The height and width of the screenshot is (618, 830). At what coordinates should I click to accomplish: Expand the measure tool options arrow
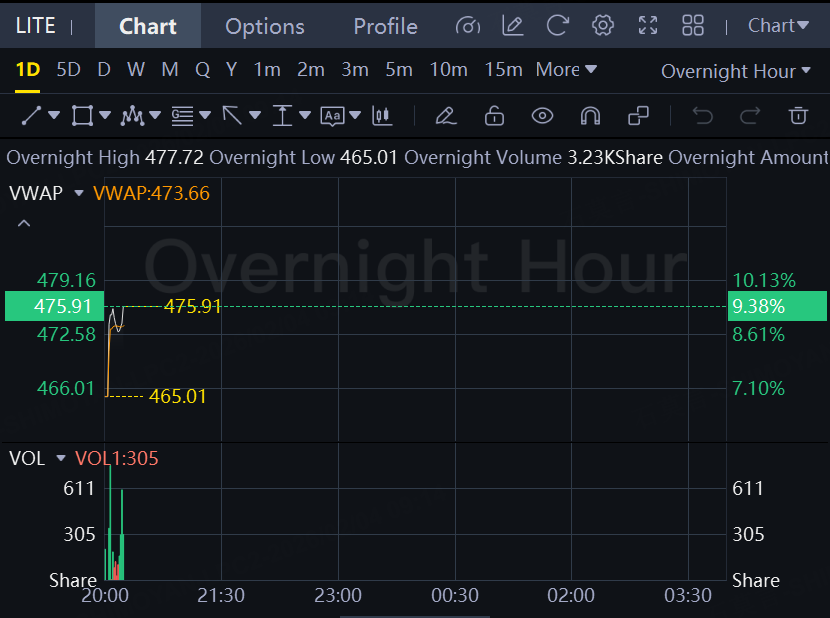(305, 115)
